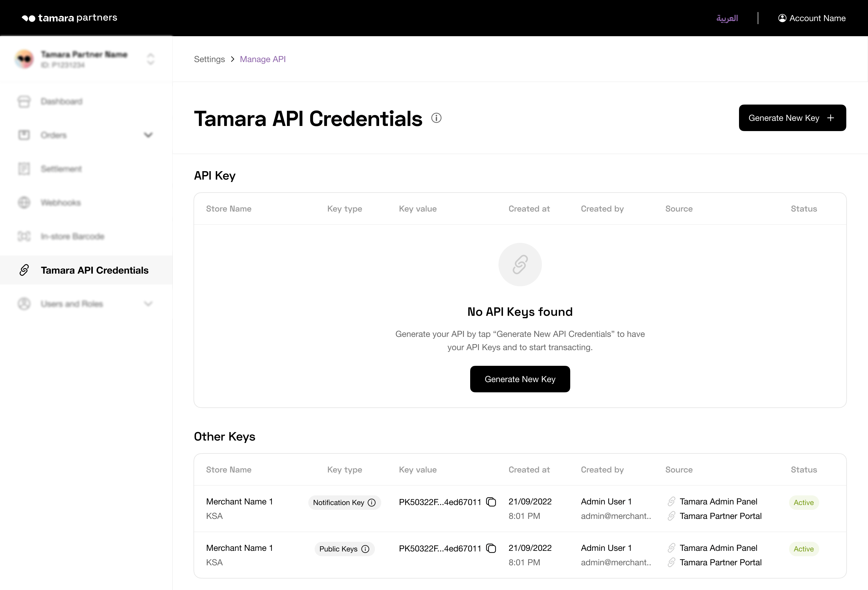The width and height of the screenshot is (868, 590).
Task: Copy the Public Keys value using the copy icon
Action: point(491,548)
